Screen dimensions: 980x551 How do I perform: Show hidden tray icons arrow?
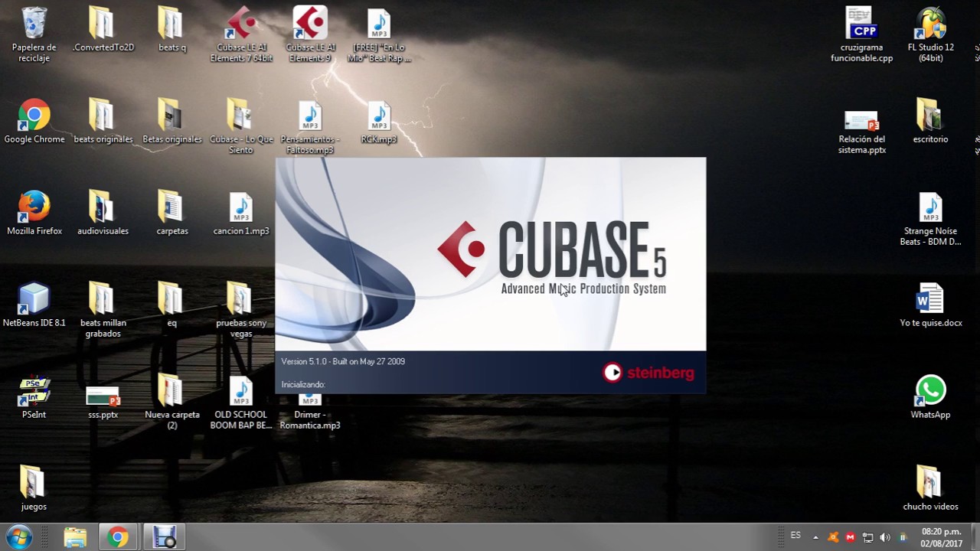(815, 537)
